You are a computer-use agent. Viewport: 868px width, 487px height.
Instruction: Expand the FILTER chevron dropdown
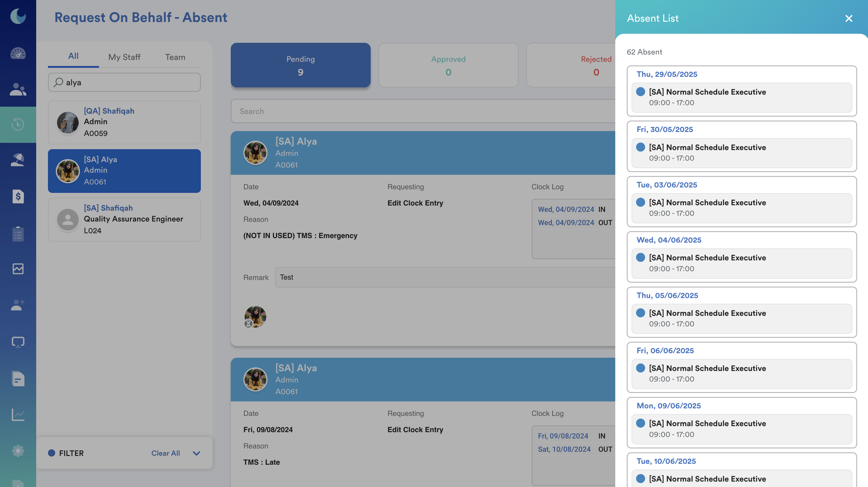[196, 453]
